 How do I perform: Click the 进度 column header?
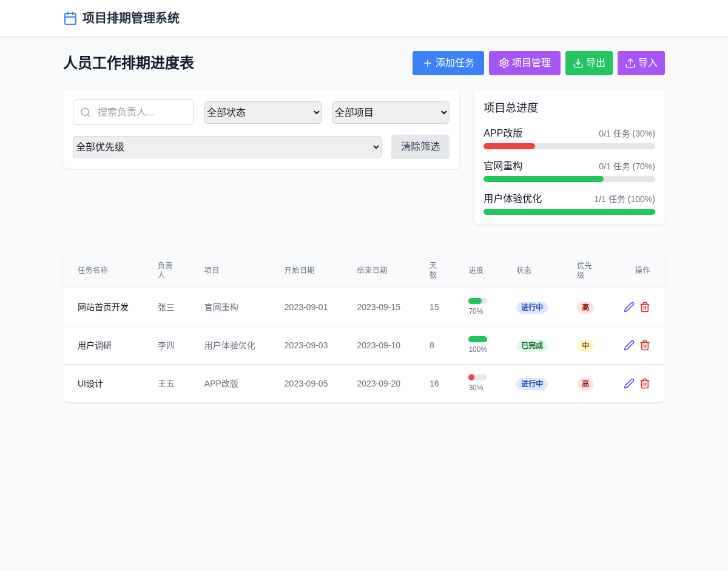click(x=476, y=270)
